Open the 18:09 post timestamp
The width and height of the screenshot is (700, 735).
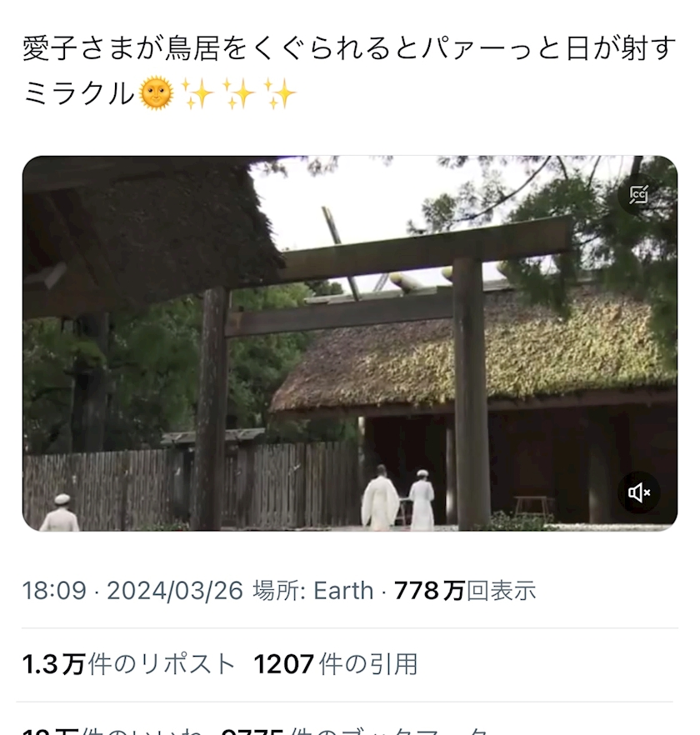[x=54, y=591]
